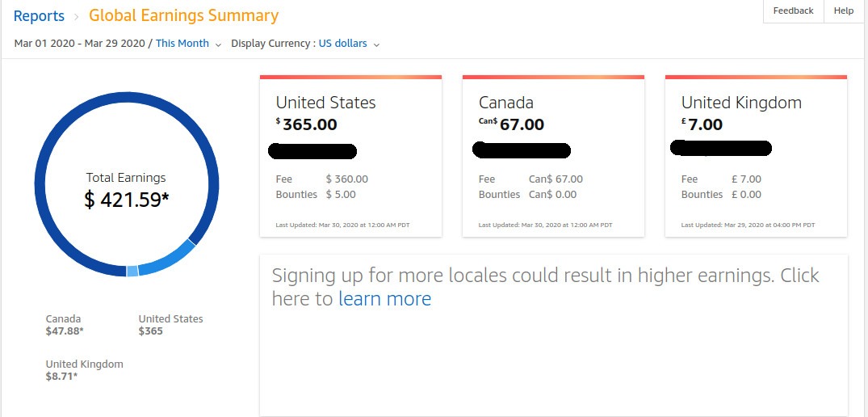This screenshot has height=417, width=868.
Task: Click the chevron next to This Month
Action: (x=218, y=44)
